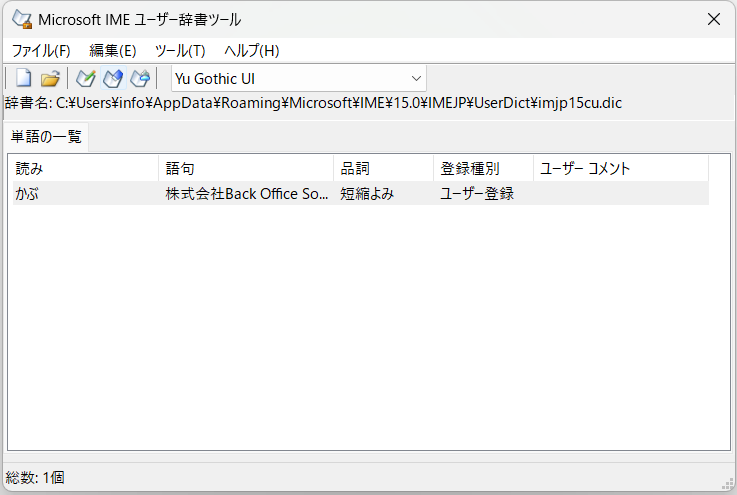Sort by the 語句 column header

(246, 168)
